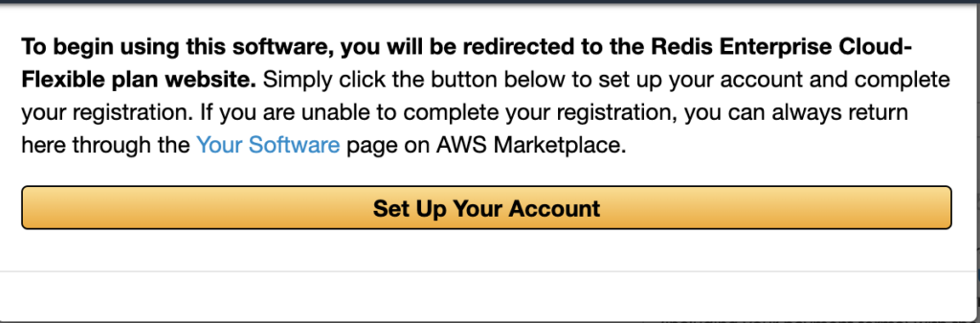The image size is (980, 323).
Task: Click the bold 'Flexible plan website.' text
Action: [139, 80]
